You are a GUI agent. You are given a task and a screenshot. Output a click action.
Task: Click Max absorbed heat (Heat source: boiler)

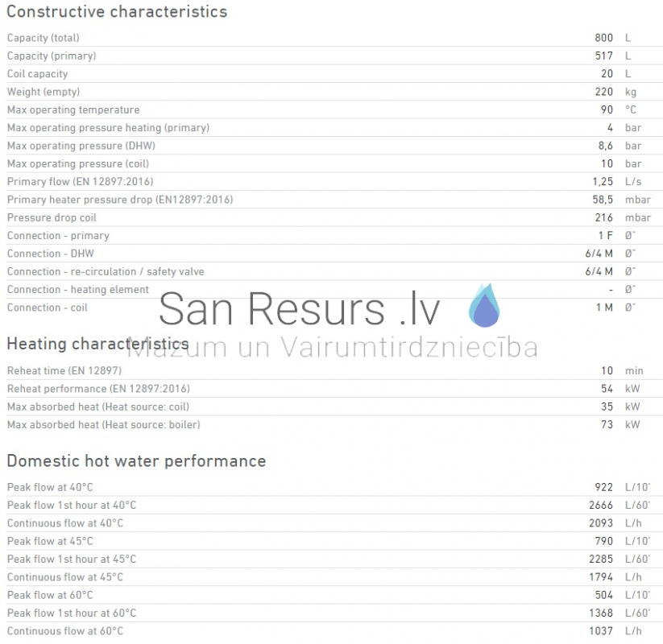tap(104, 425)
